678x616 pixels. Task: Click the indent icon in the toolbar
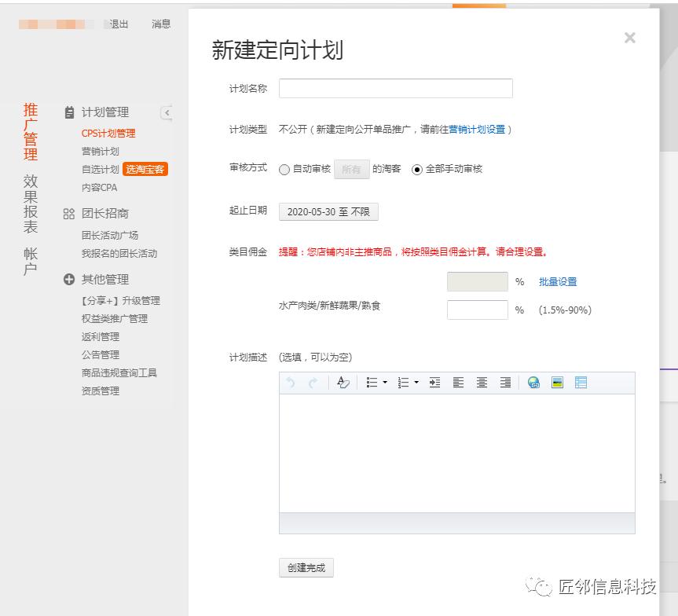(x=434, y=383)
